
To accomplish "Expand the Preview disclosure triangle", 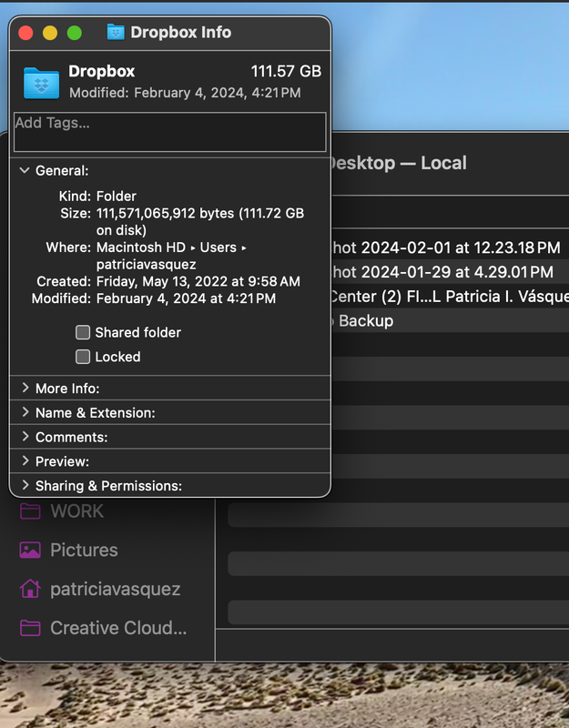I will click(x=24, y=461).
